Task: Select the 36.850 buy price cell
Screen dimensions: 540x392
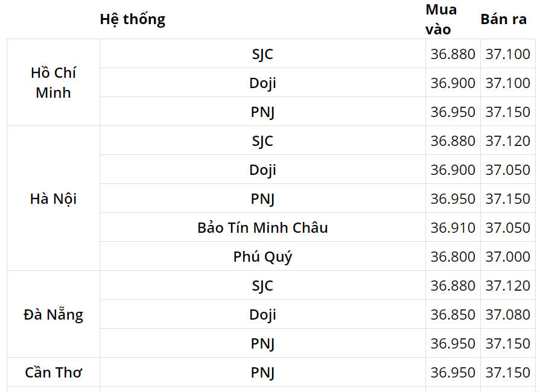Action: (453, 314)
